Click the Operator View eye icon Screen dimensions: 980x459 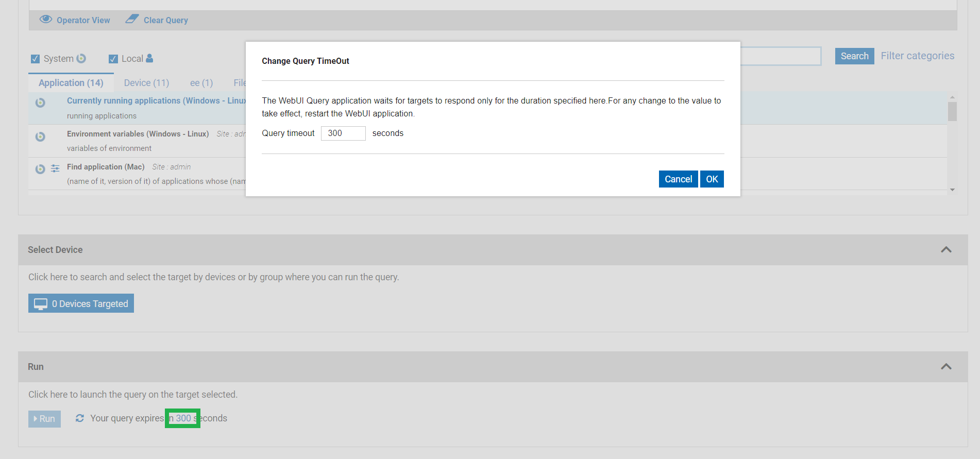tap(46, 20)
